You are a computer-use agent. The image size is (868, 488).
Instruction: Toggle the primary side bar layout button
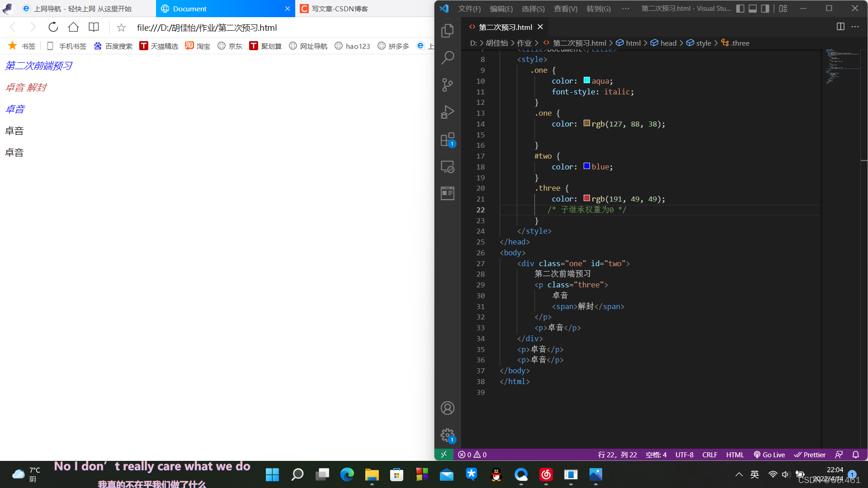click(x=740, y=9)
